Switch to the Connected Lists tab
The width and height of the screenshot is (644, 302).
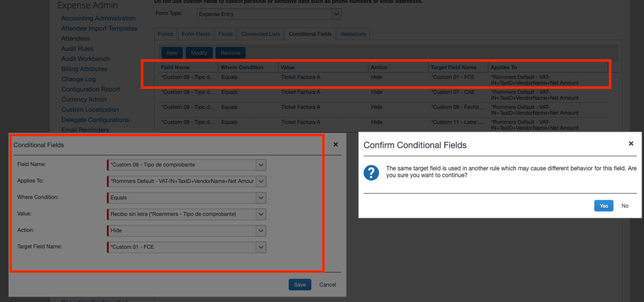coord(260,34)
